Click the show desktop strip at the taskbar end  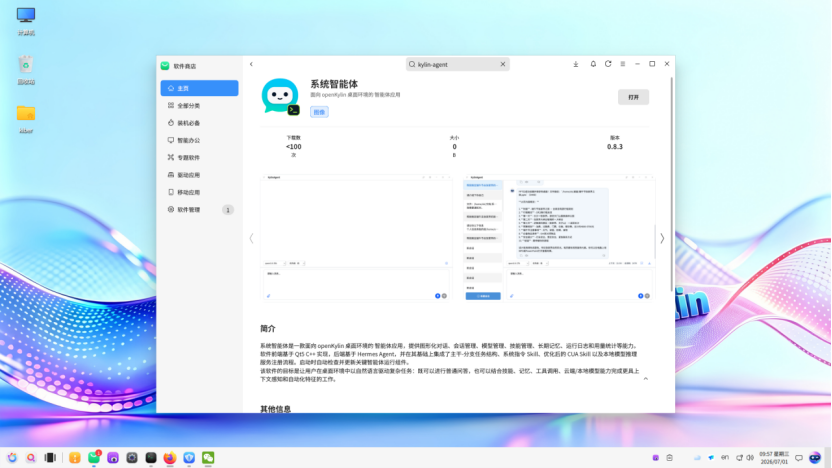[828, 457]
